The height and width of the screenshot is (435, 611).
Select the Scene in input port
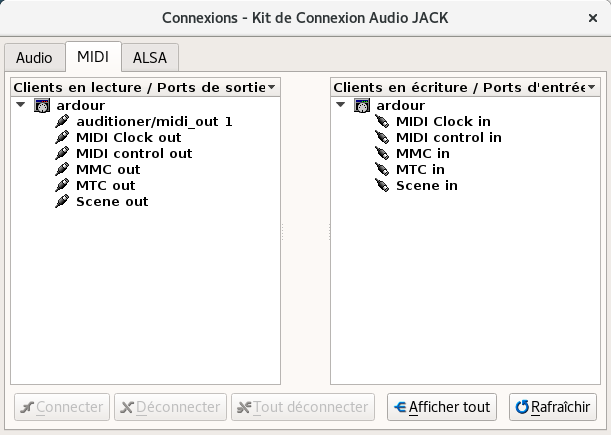point(426,185)
